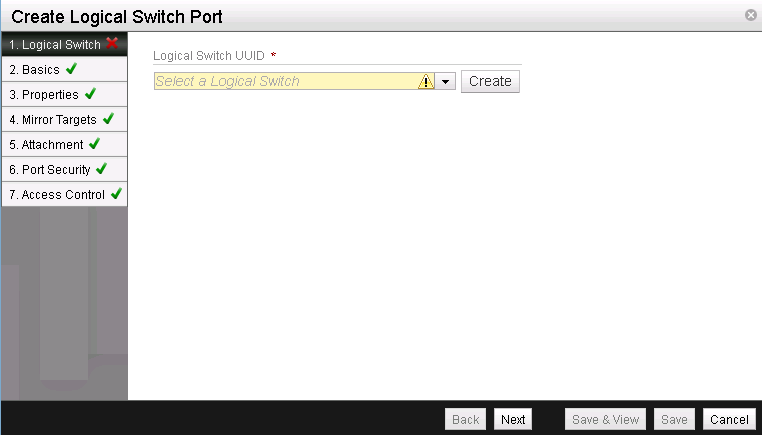Select the 5. Attachment step
This screenshot has height=435, width=762.
[x=46, y=145]
